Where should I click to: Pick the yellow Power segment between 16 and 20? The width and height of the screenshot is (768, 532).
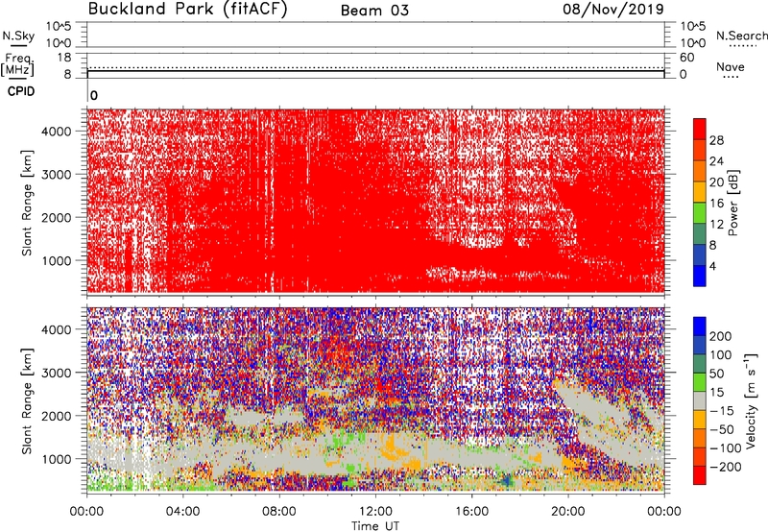coord(700,192)
